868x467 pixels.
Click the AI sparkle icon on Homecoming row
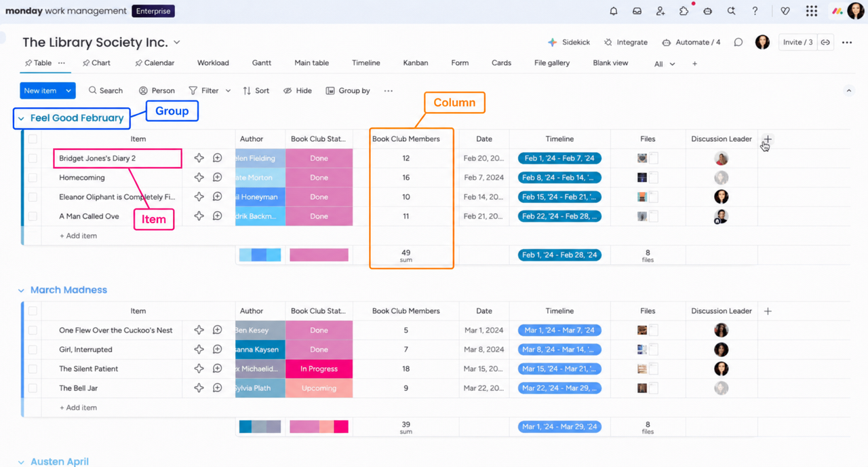(x=199, y=178)
